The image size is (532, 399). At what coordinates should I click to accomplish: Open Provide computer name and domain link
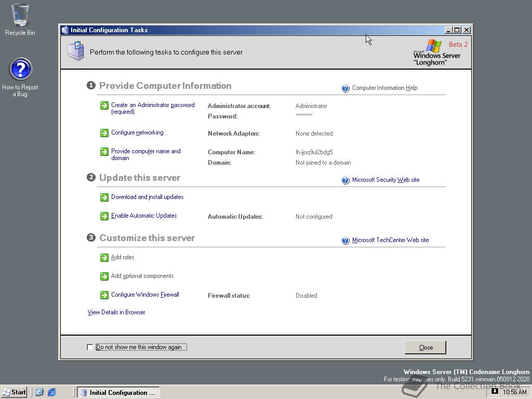146,154
